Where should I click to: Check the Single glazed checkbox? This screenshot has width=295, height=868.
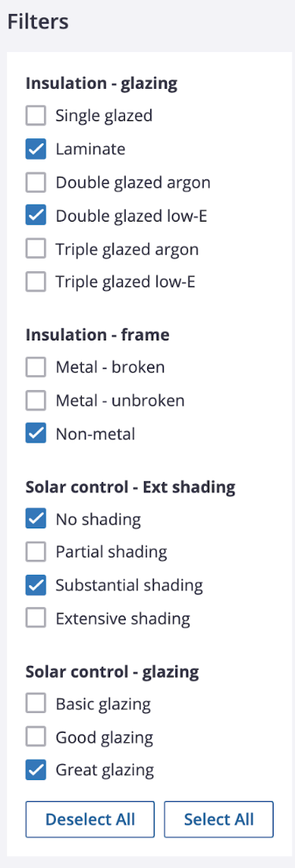36,116
